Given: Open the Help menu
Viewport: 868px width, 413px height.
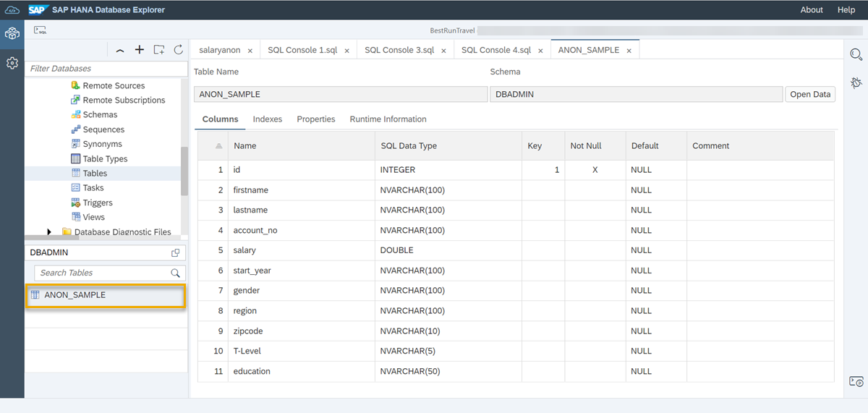Looking at the screenshot, I should click(846, 9).
